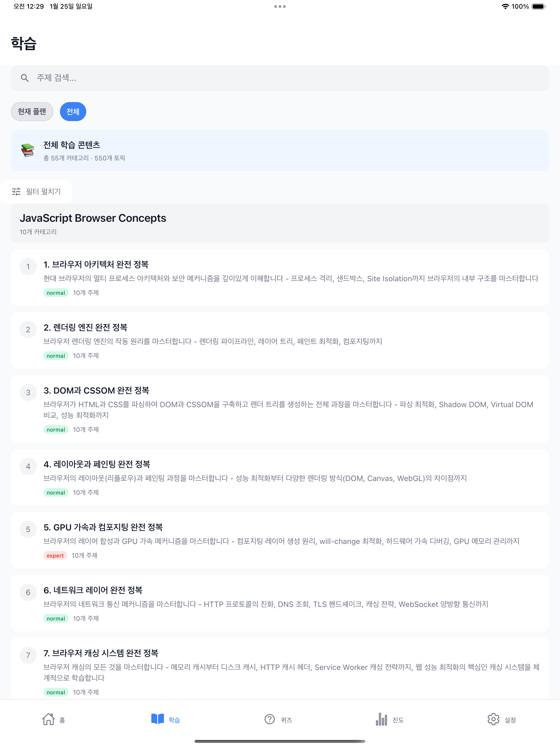Open category 5 GPU 가속과 컴포지팅
Image resolution: width=560 pixels, height=747 pixels.
280,540
